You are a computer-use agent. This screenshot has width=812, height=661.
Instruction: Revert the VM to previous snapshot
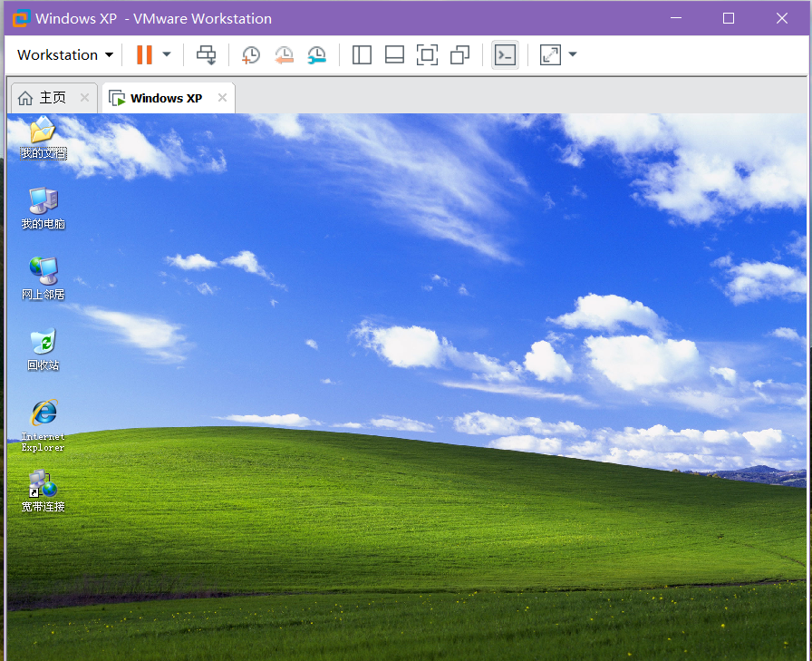284,55
